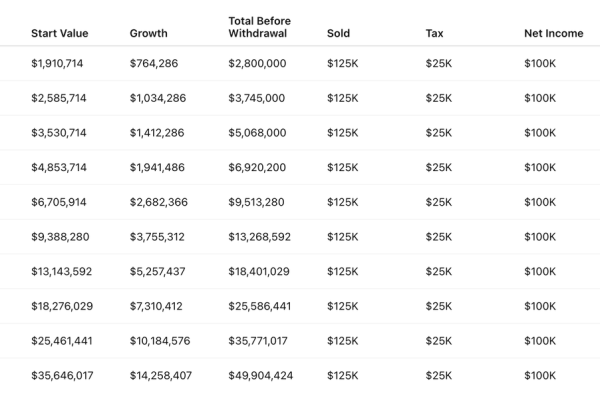Click the $9,388,280 start value cell
This screenshot has height=400, width=600.
point(60,237)
